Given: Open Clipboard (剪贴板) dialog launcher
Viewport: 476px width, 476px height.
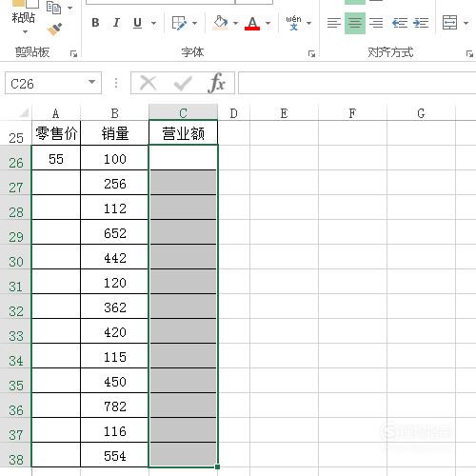Looking at the screenshot, I should coord(73,54).
